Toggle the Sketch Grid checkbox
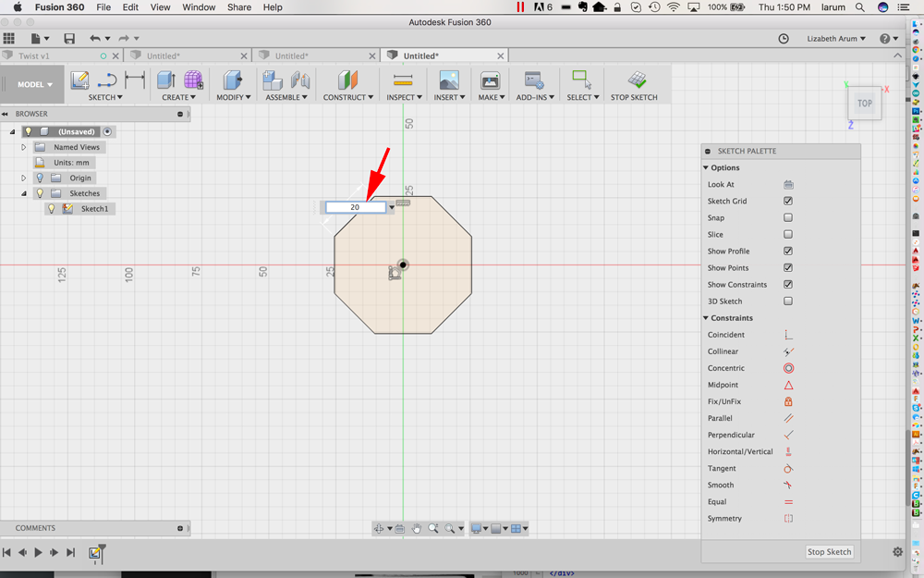The height and width of the screenshot is (578, 924). 788,201
